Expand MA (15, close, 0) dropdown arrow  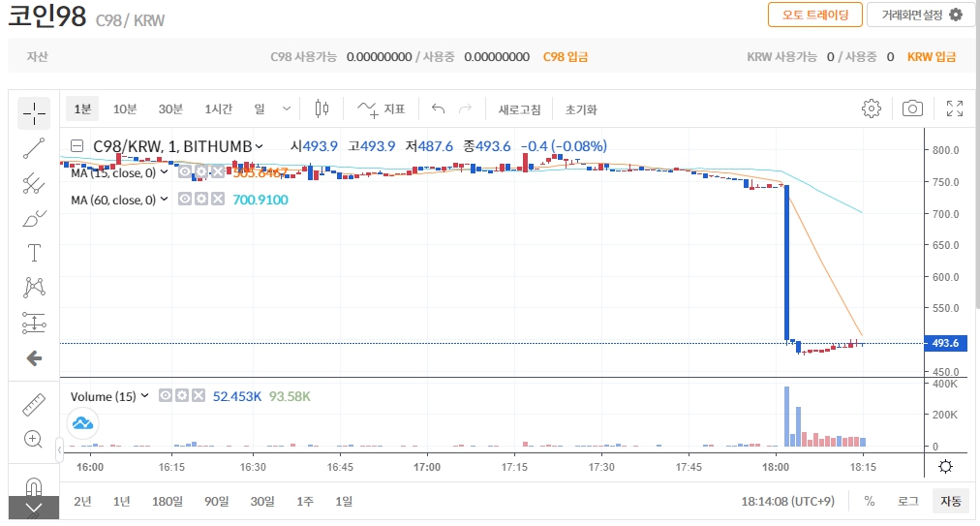click(x=165, y=171)
